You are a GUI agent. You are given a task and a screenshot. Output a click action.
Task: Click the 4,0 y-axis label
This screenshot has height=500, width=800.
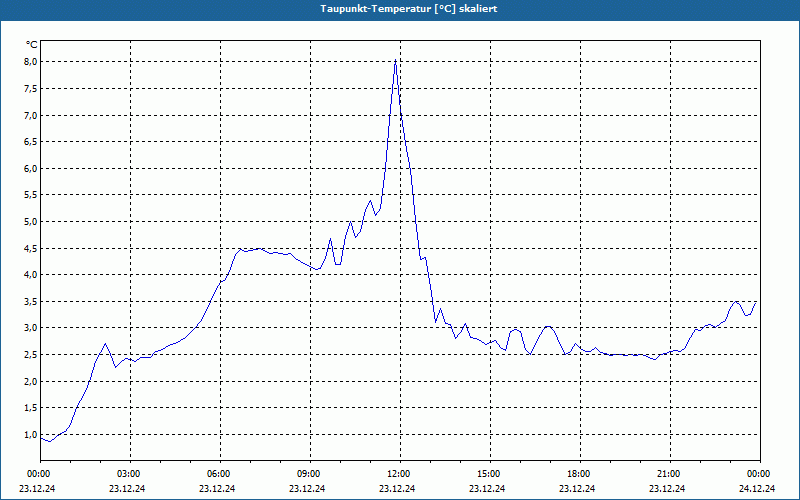31,275
